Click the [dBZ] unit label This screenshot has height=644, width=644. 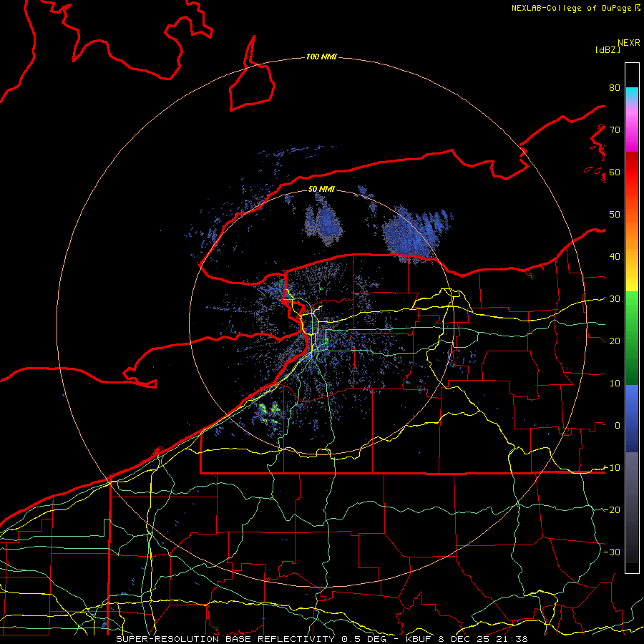[x=608, y=49]
